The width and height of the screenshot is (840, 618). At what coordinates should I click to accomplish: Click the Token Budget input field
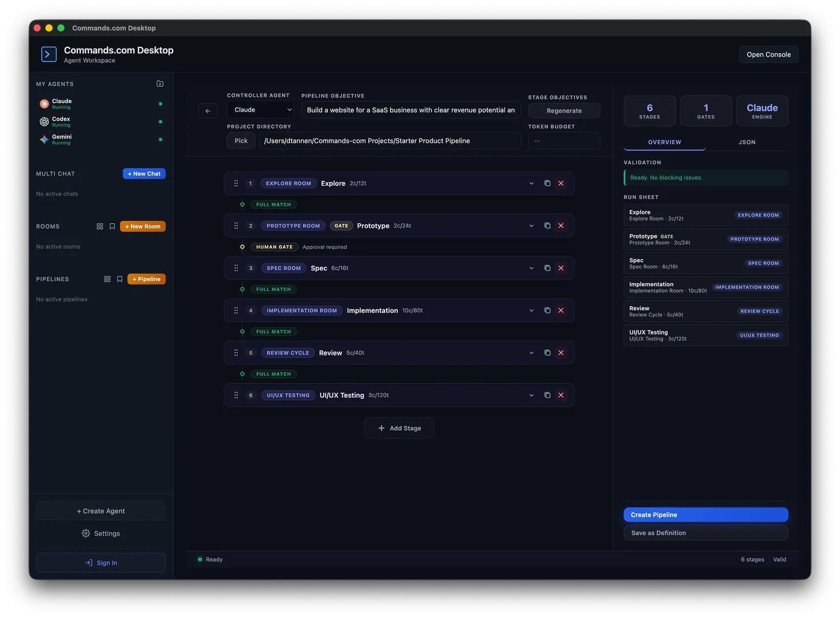pos(564,141)
